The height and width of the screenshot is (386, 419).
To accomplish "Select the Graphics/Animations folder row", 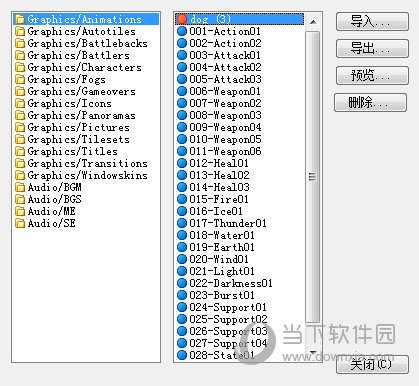I will pyautogui.click(x=86, y=19).
